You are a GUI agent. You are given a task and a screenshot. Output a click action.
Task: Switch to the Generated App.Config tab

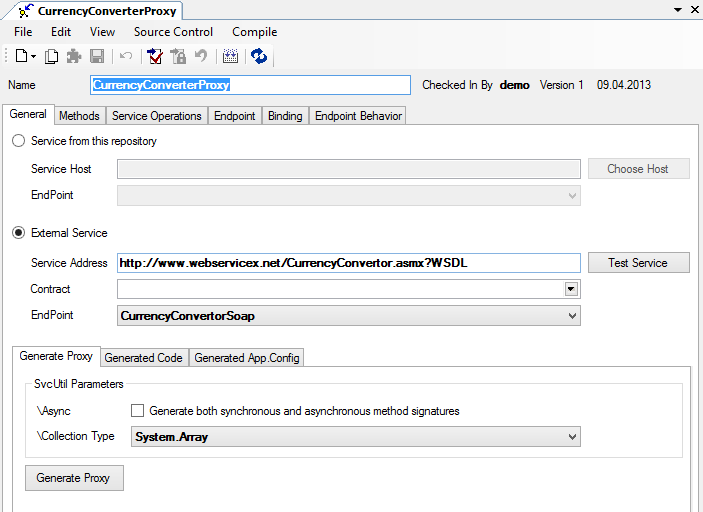(246, 357)
